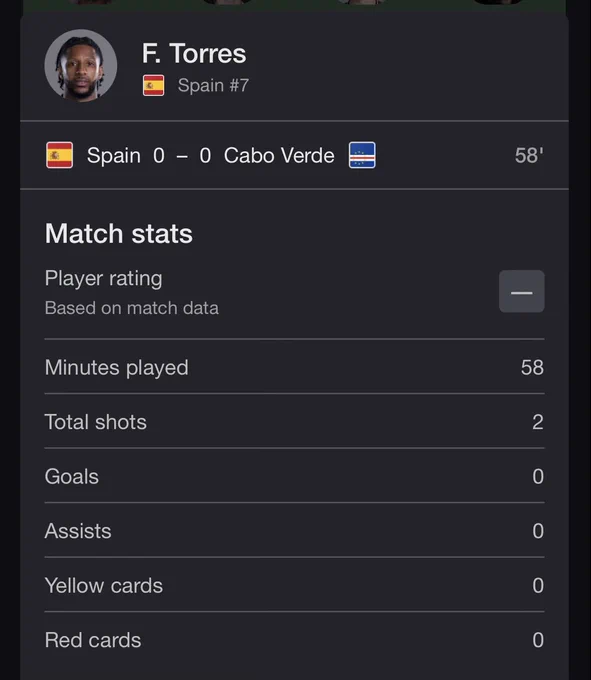This screenshot has width=591, height=680.
Task: Select the Minutes played row
Action: click(x=294, y=367)
